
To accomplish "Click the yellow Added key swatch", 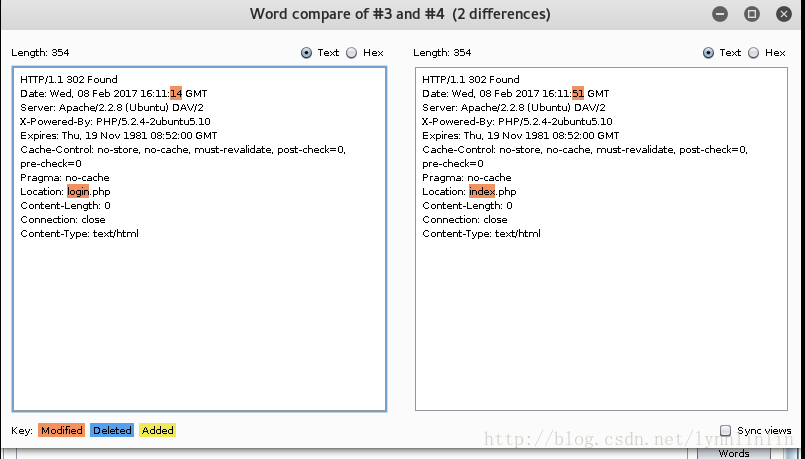I will click(x=157, y=430).
